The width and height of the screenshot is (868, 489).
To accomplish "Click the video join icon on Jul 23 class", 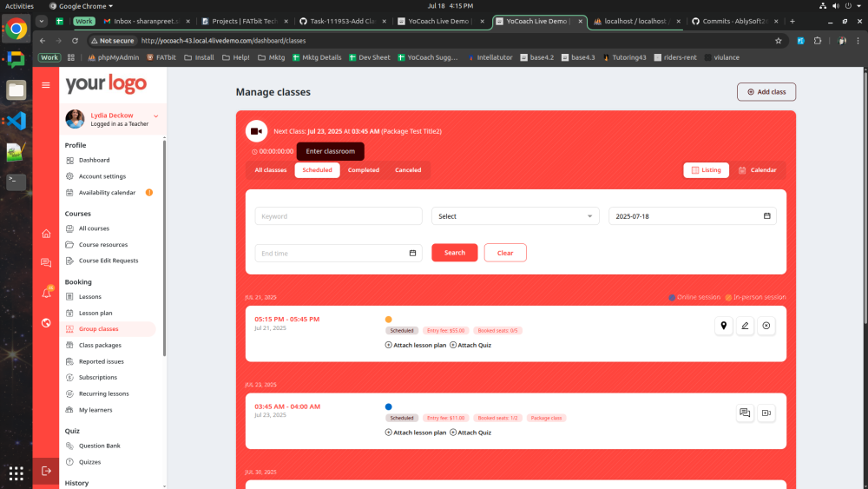I will point(766,413).
